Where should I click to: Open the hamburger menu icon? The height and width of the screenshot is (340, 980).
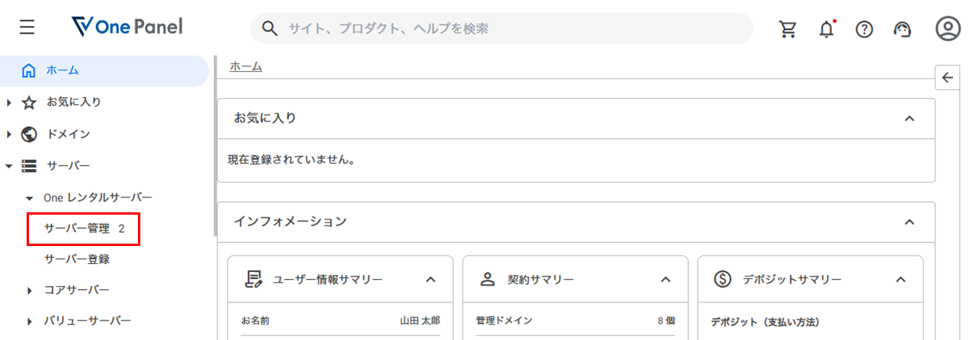(x=27, y=28)
